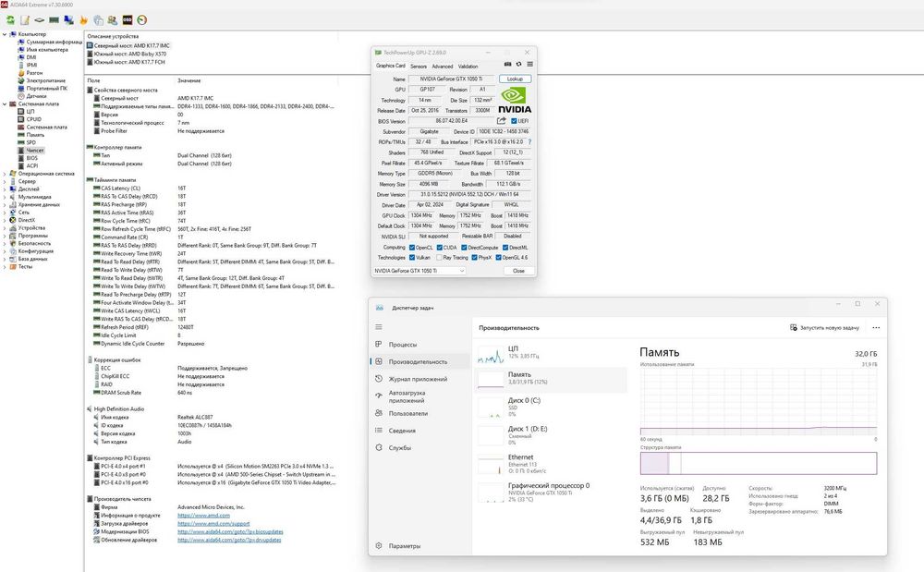
Task: Click the two-users icon in AIDA64 toolbar
Action: click(x=113, y=20)
